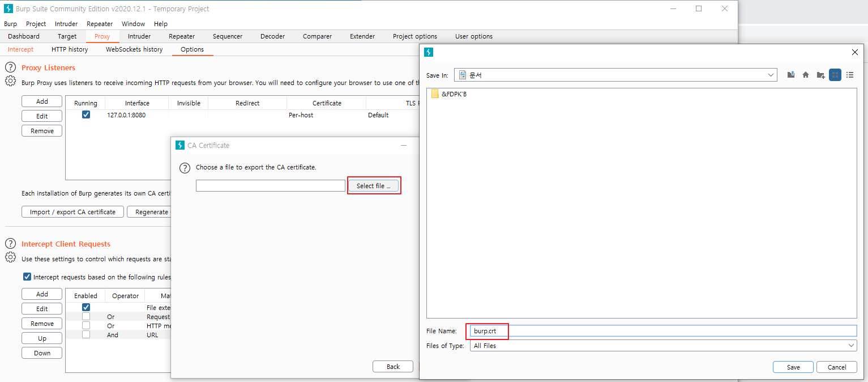Jump to the home folder
Screen dimensions: 868x382
[x=806, y=75]
